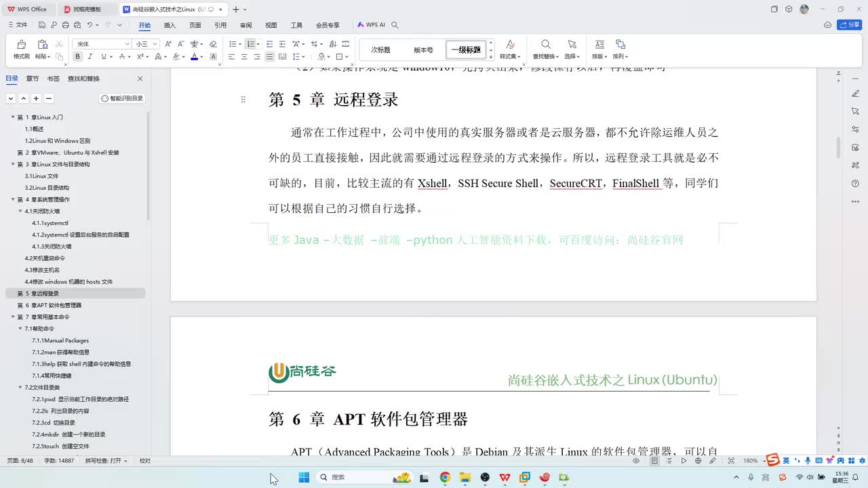868x488 pixels.
Task: Click the search magnifier next to WPS AI
Action: [x=395, y=25]
